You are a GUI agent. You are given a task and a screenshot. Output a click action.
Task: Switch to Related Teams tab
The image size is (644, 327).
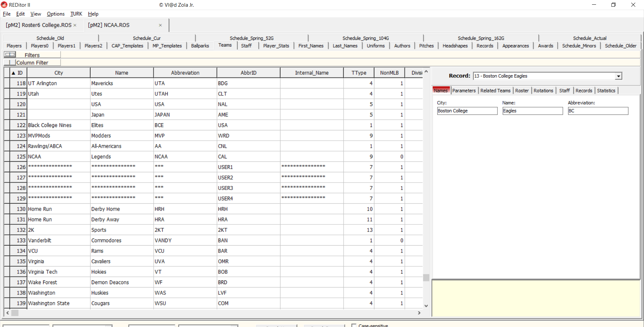pyautogui.click(x=495, y=90)
